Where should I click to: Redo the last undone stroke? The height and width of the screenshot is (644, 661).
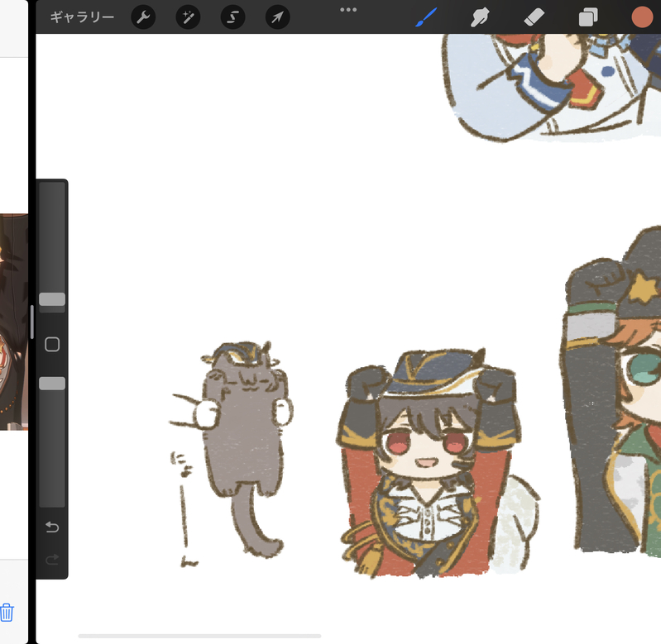click(x=52, y=560)
